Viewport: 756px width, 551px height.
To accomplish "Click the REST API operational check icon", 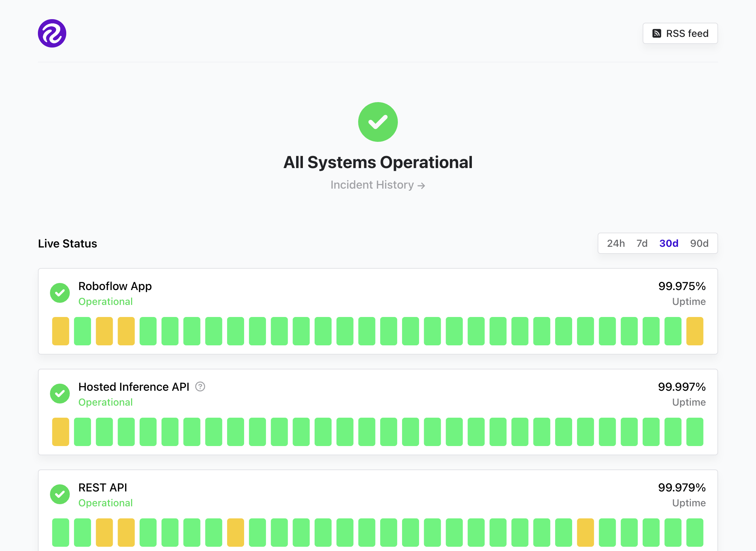I will click(x=60, y=494).
